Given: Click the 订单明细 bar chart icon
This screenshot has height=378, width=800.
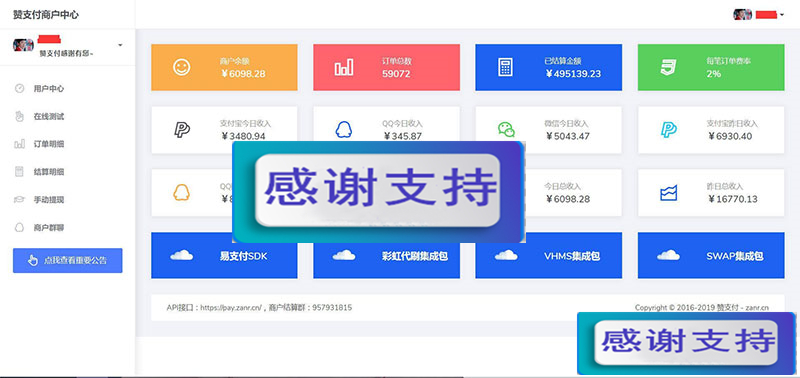Looking at the screenshot, I should [x=19, y=144].
